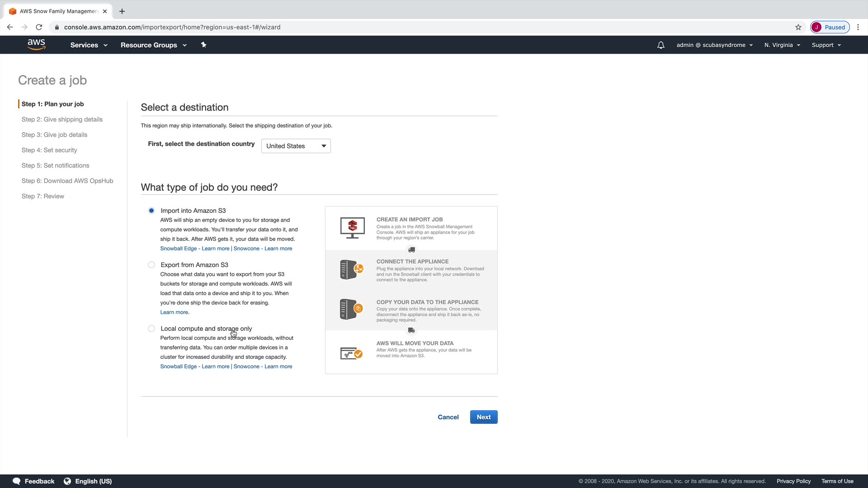Open the notifications bell icon
The width and height of the screenshot is (868, 488).
660,45
